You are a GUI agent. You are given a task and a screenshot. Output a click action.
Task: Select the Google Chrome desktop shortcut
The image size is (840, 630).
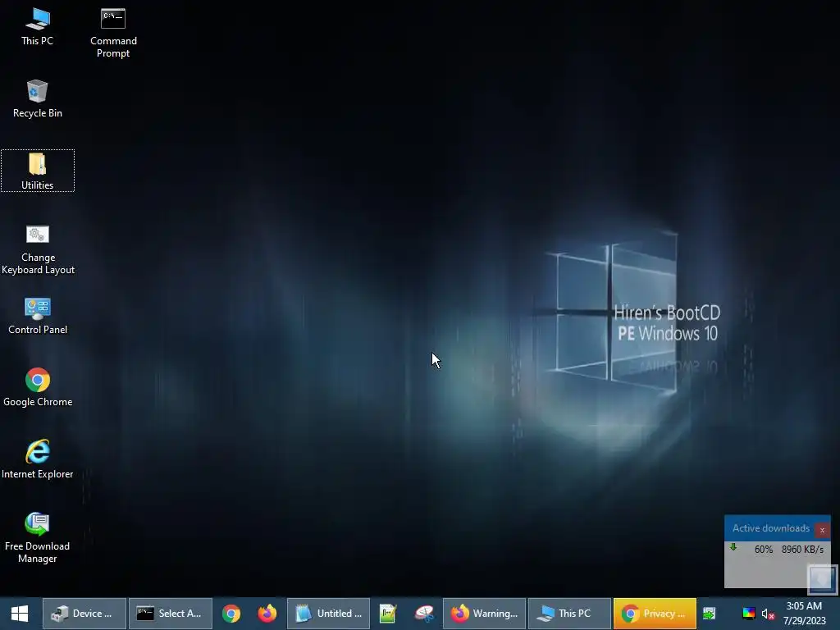click(x=38, y=388)
